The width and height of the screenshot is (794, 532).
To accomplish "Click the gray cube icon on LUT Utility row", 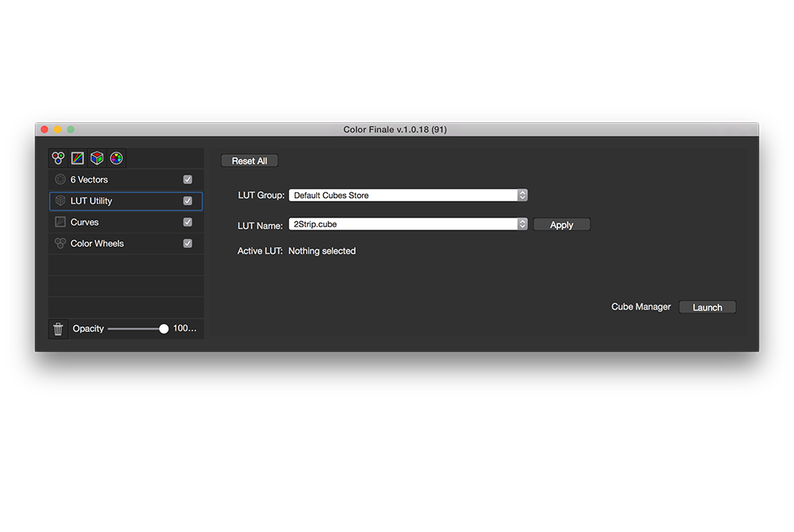I will pyautogui.click(x=60, y=201).
